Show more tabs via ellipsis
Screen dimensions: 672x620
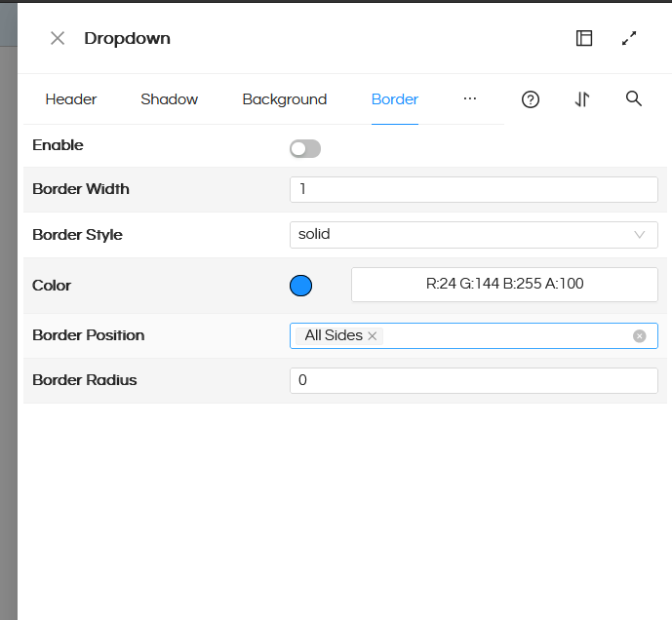470,99
